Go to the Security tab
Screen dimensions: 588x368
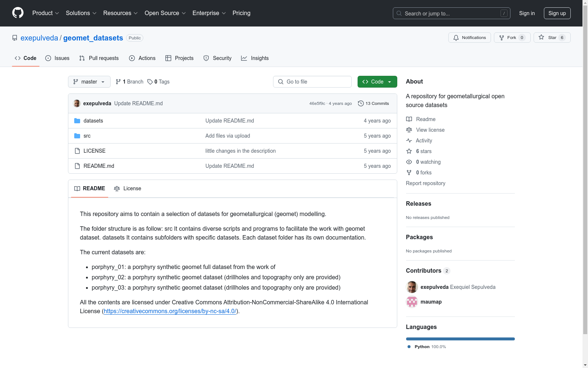pos(218,58)
